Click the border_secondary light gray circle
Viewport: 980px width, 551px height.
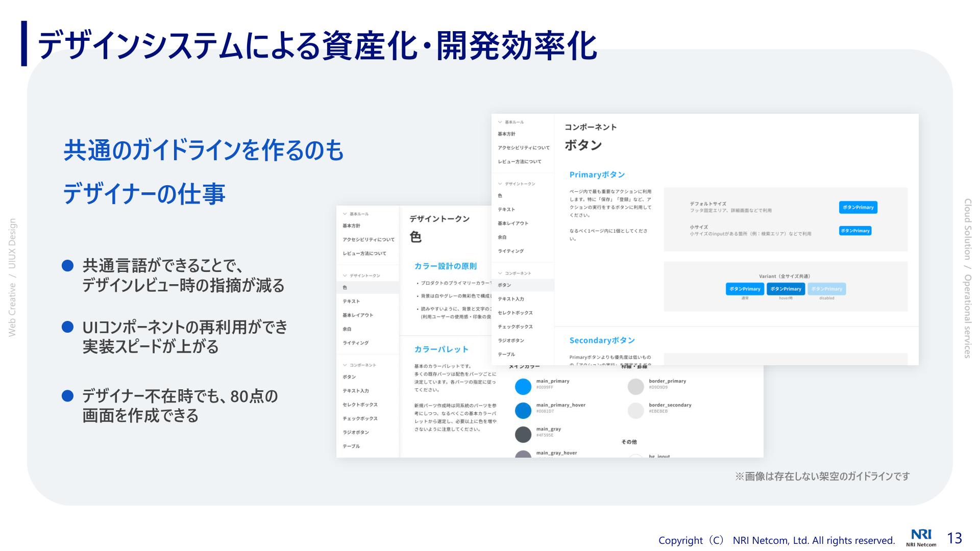[x=635, y=411]
